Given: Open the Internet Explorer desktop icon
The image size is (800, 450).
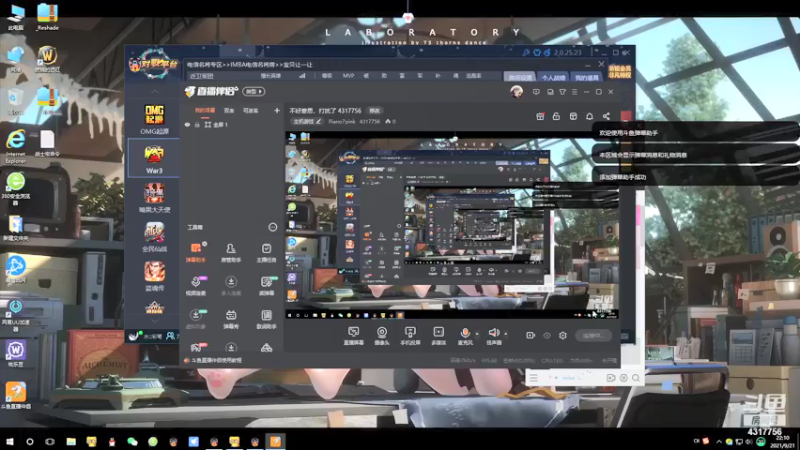Looking at the screenshot, I should (15, 146).
